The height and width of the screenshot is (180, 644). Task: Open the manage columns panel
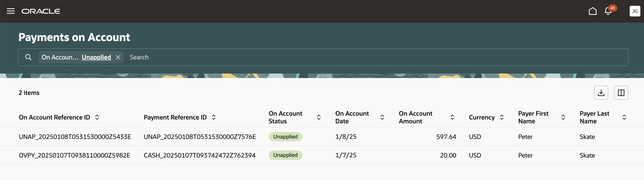[621, 93]
